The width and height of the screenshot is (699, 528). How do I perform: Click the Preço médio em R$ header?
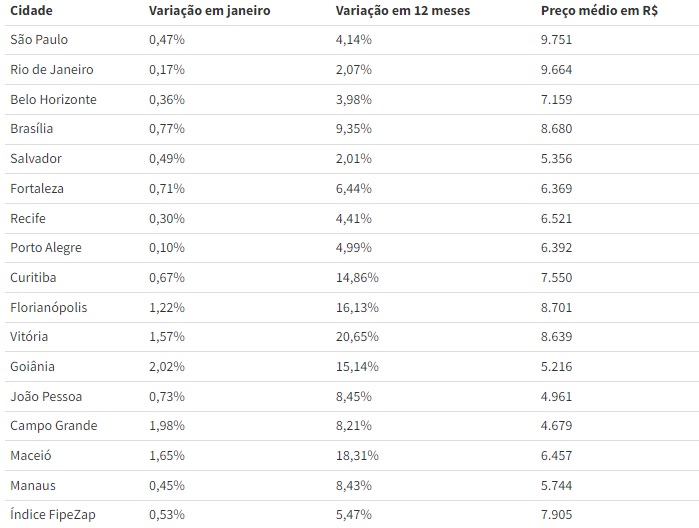point(599,11)
